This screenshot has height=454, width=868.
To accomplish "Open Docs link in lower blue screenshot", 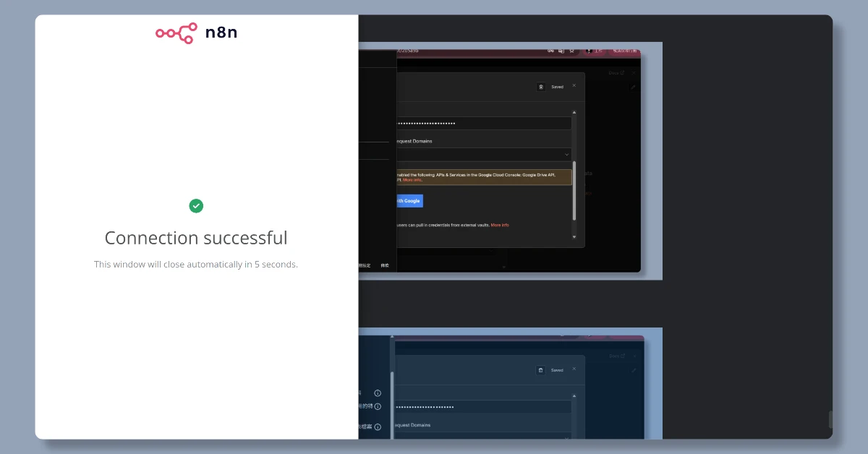I will coord(617,356).
